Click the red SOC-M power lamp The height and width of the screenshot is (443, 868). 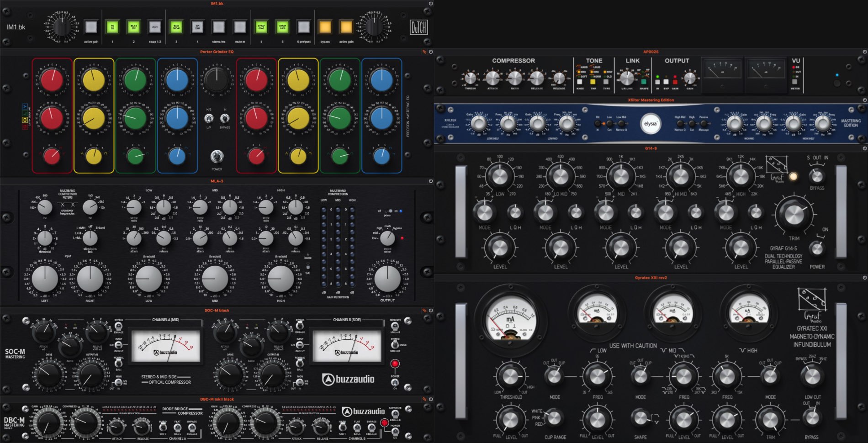point(395,364)
